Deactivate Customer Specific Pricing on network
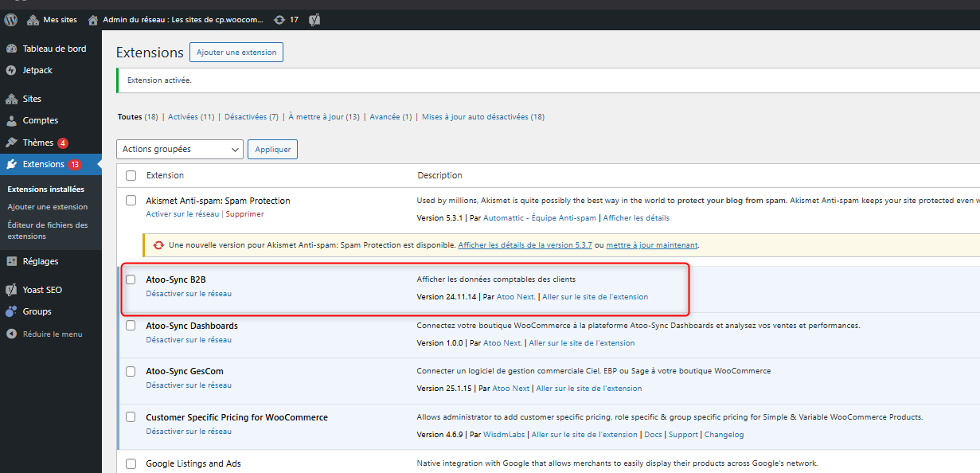The height and width of the screenshot is (473, 980). point(189,432)
